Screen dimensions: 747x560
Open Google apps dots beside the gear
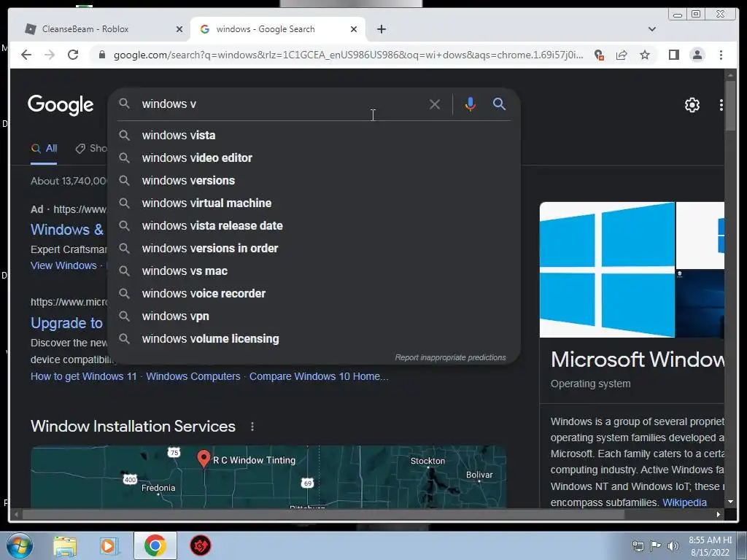click(721, 105)
